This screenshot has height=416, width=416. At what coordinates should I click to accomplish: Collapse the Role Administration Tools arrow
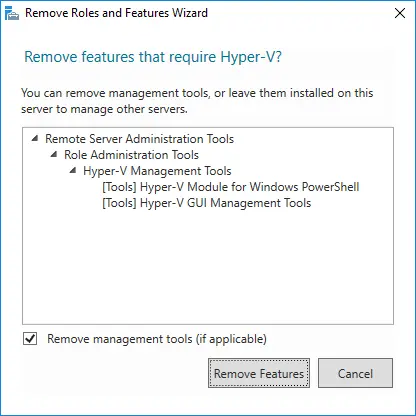pos(54,154)
